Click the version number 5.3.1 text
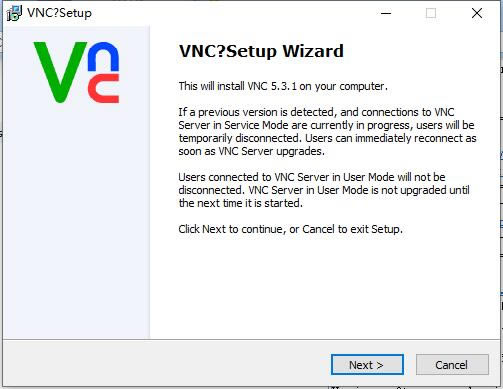Screen dimensions: 503x389 [284, 86]
